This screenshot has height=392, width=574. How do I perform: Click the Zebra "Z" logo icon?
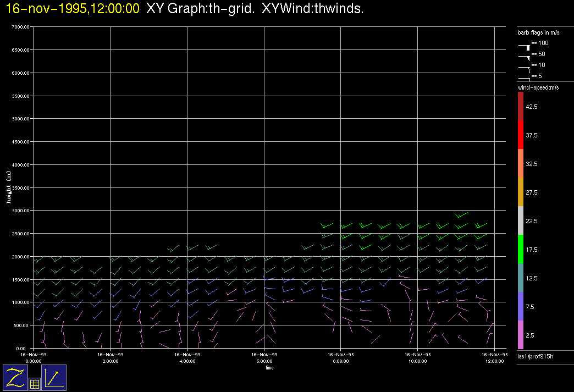(x=15, y=378)
